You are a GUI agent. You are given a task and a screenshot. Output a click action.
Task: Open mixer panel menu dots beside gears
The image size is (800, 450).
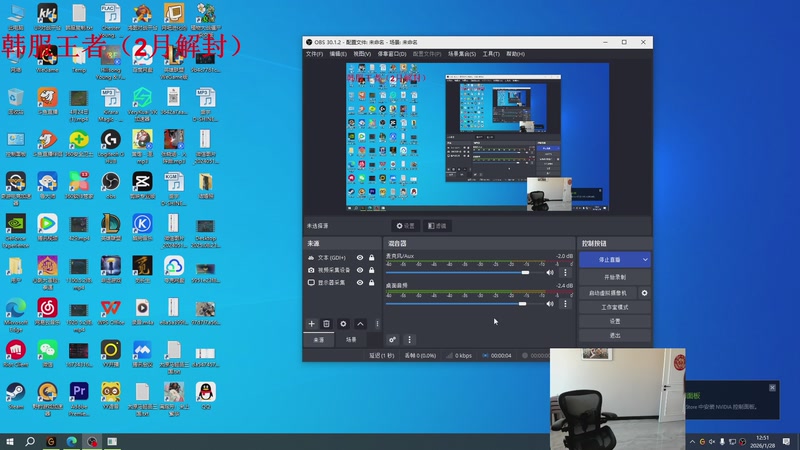tap(409, 340)
